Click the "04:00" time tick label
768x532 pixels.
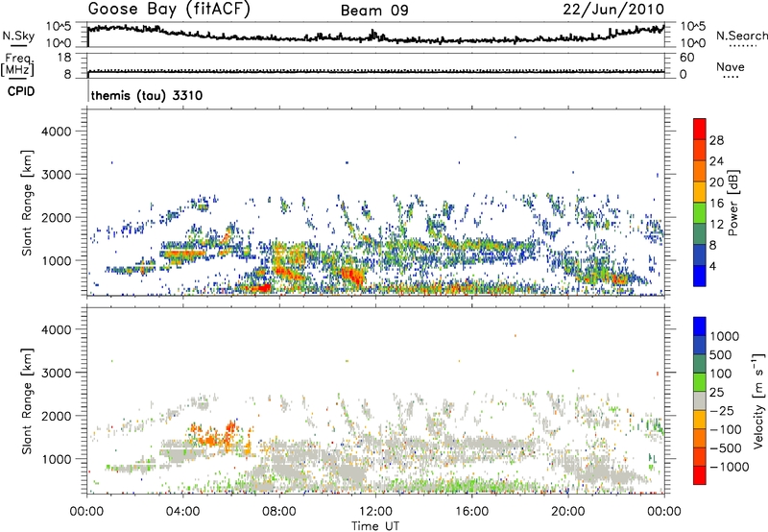tap(183, 512)
